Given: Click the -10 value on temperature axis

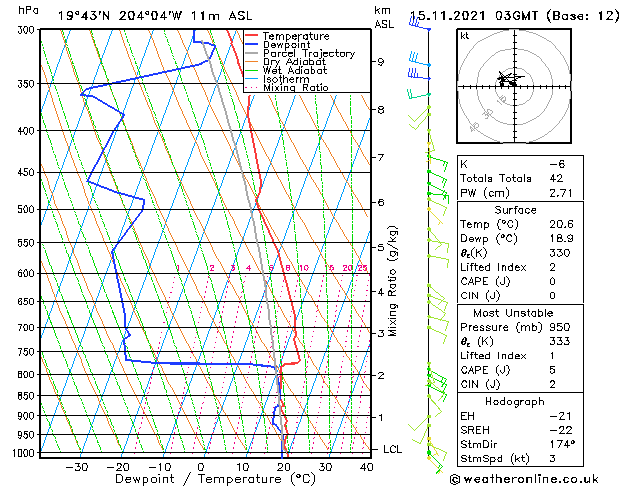Looking at the screenshot, I should pos(160,468).
